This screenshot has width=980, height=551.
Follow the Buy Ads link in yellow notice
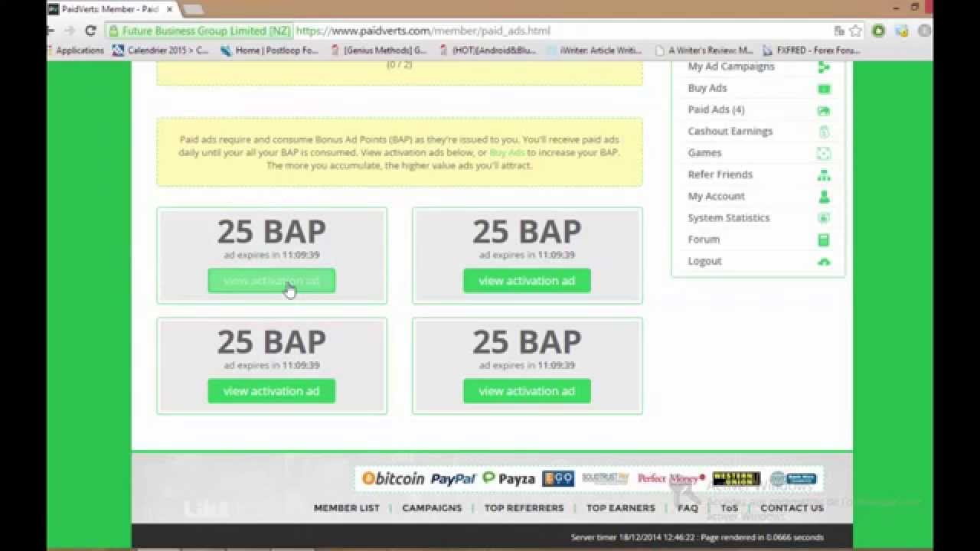pos(507,152)
